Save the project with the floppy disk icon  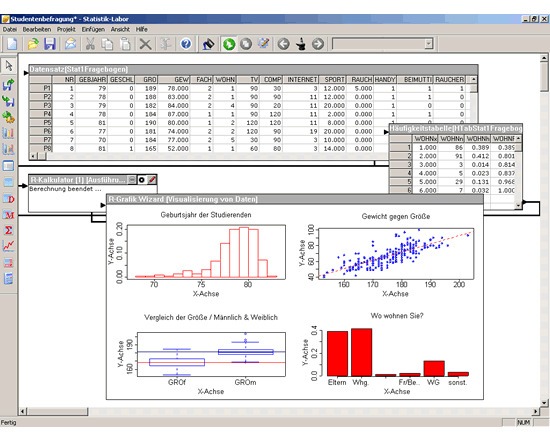[x=50, y=44]
